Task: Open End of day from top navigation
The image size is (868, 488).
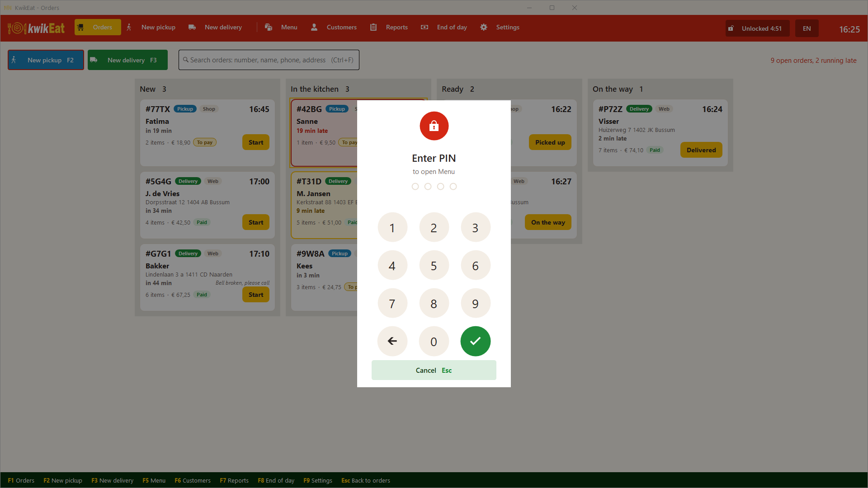Action: [444, 27]
